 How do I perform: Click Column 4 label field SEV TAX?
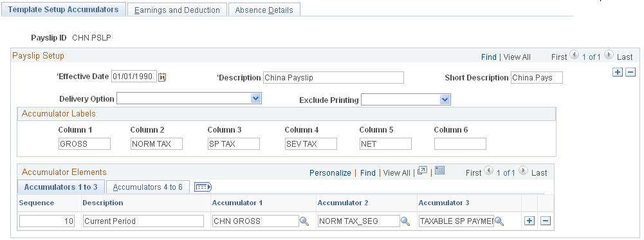coord(311,144)
